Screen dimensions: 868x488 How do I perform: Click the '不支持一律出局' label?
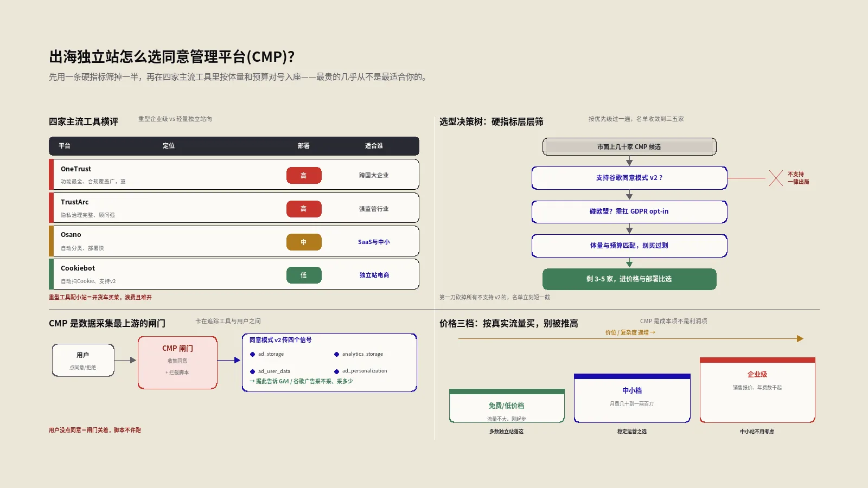coord(798,178)
